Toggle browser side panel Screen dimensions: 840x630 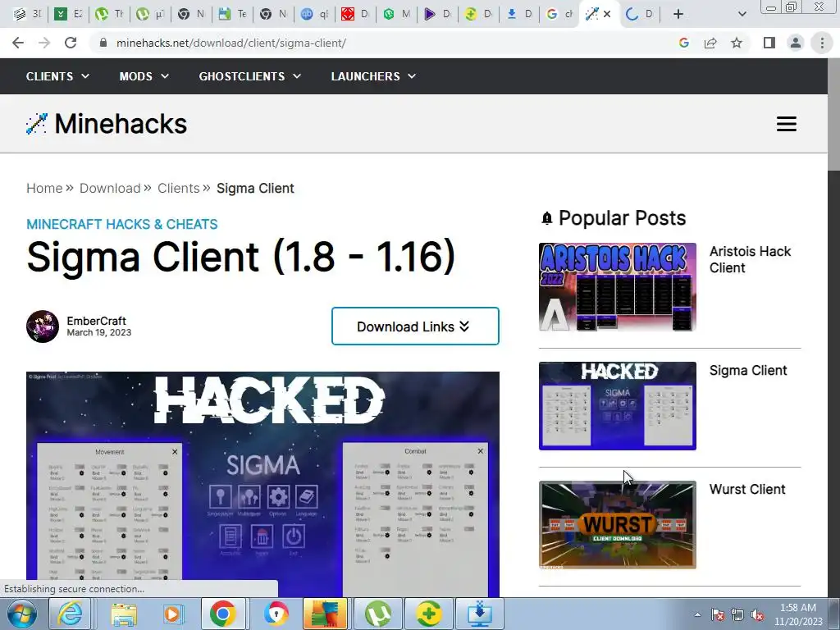769,43
